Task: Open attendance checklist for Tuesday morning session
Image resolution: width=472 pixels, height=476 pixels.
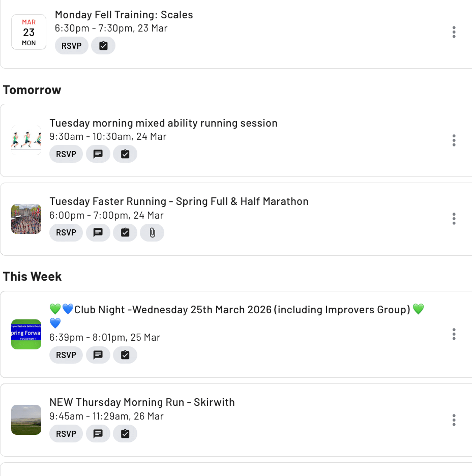Action: (125, 154)
